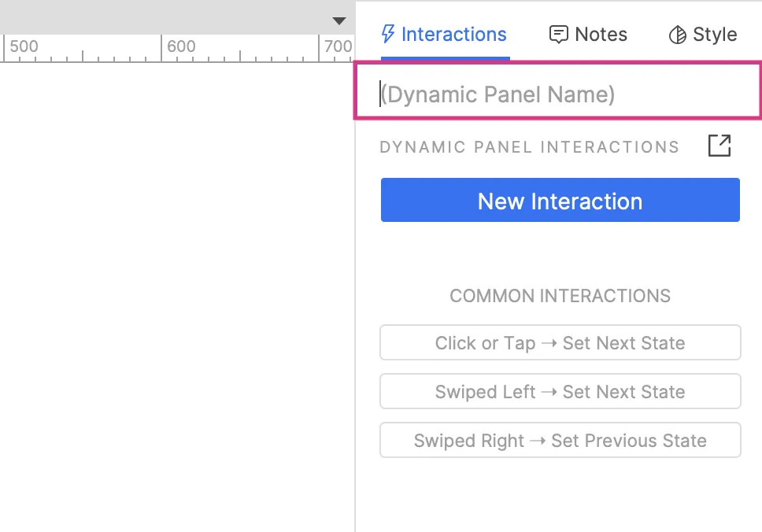
Task: Click the speech bubble icon beside Notes
Action: point(559,35)
